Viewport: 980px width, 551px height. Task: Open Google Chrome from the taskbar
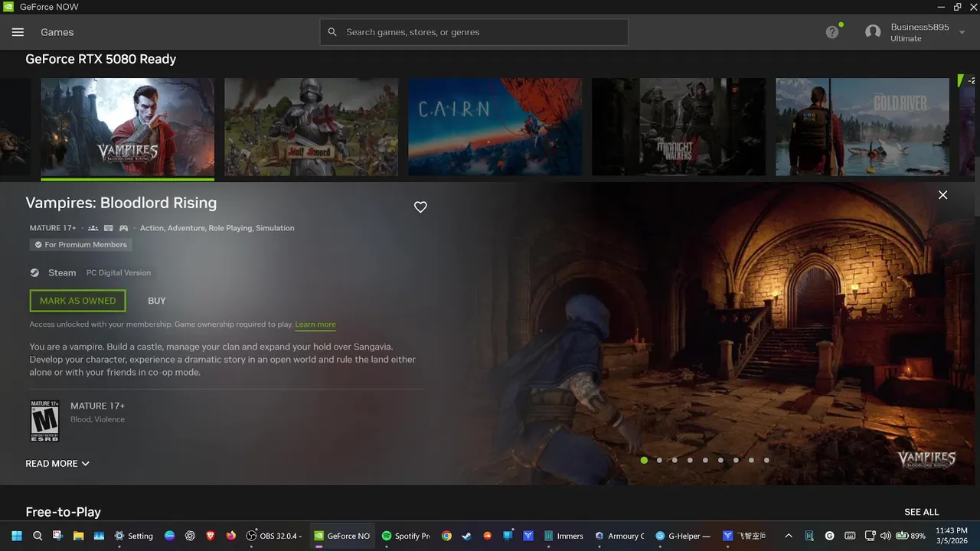446,536
